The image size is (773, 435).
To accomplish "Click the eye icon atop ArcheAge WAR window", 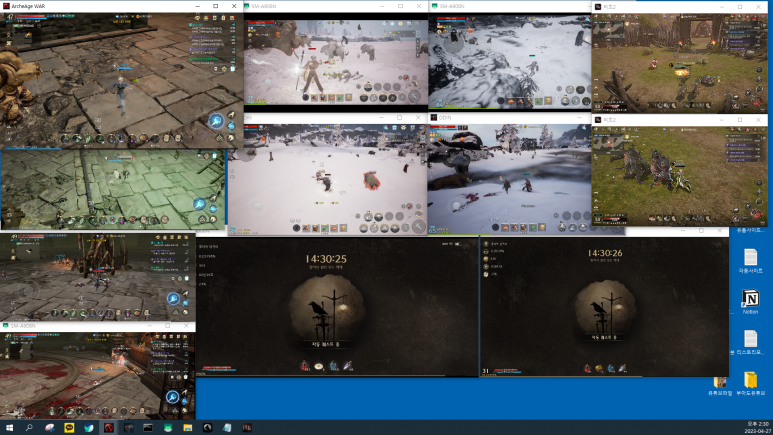I will click(197, 18).
